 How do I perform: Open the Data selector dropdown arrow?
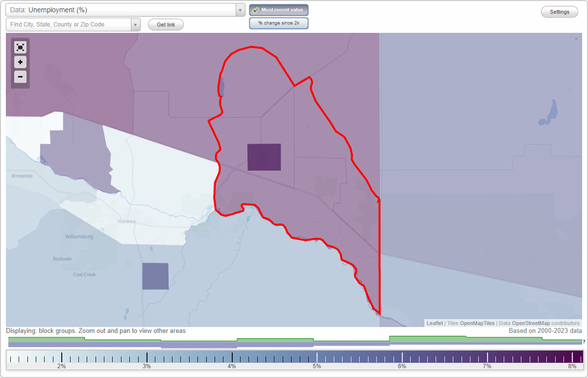pos(240,10)
